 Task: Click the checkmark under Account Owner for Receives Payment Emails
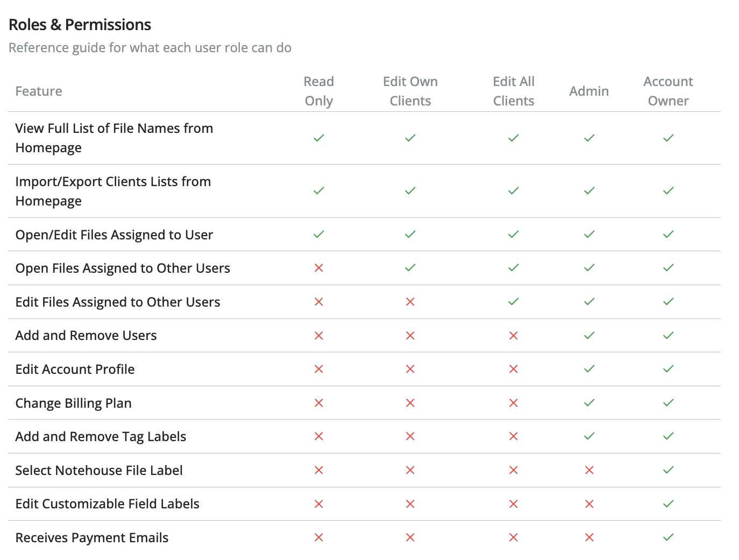pyautogui.click(x=669, y=537)
